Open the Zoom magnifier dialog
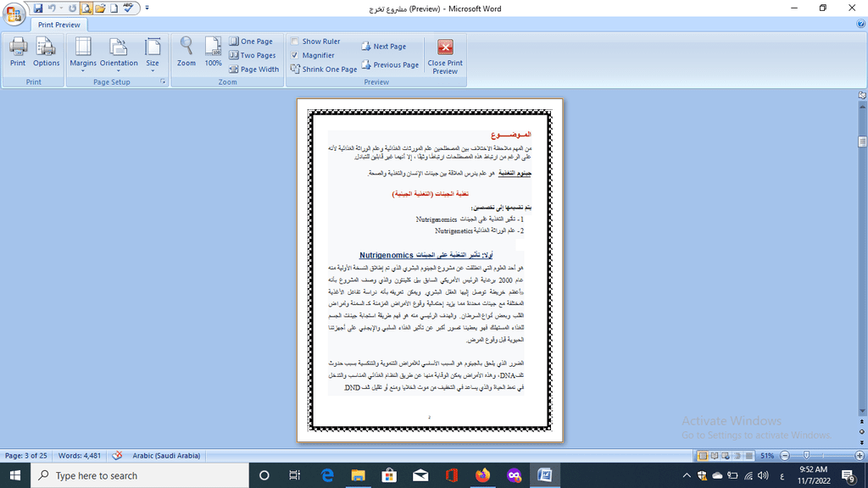 (186, 52)
